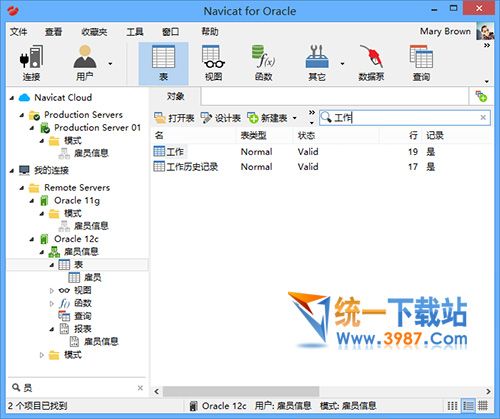This screenshot has height=419, width=500.
Task: Switch to list view mode icon
Action: coord(452,406)
